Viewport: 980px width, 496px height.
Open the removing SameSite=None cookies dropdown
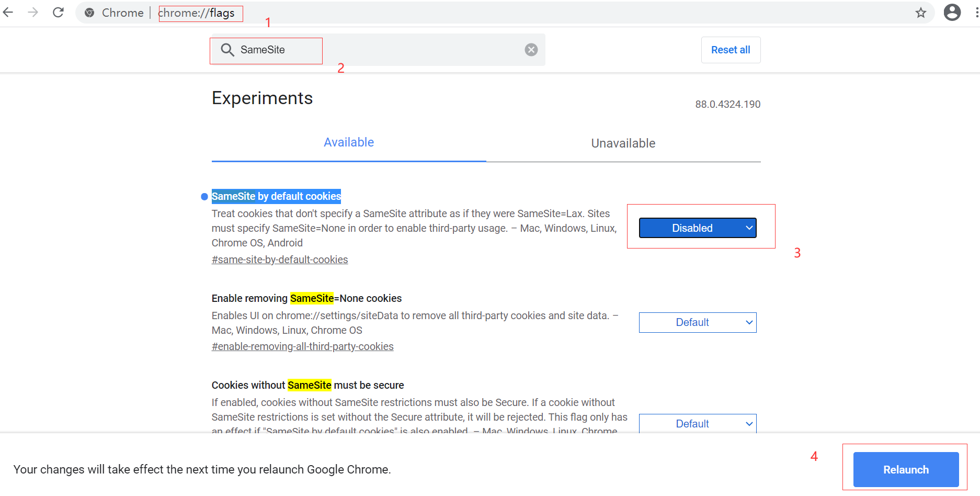(697, 322)
